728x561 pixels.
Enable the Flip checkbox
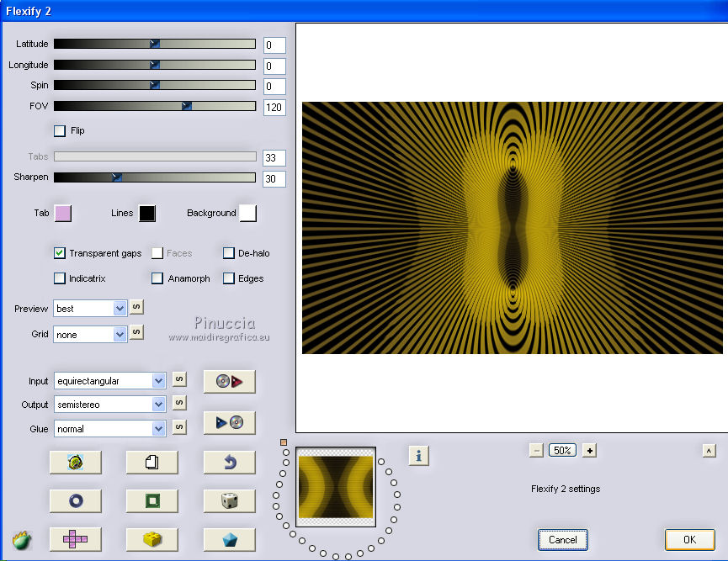pyautogui.click(x=60, y=131)
